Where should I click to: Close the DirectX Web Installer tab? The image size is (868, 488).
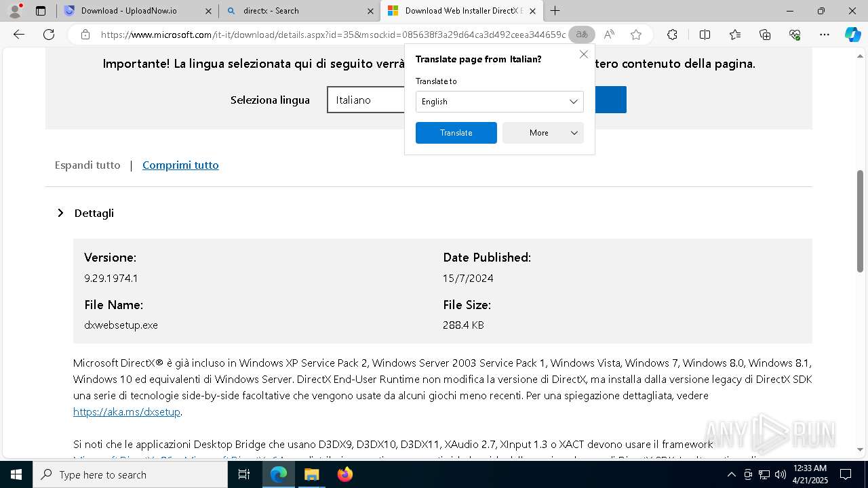click(532, 11)
